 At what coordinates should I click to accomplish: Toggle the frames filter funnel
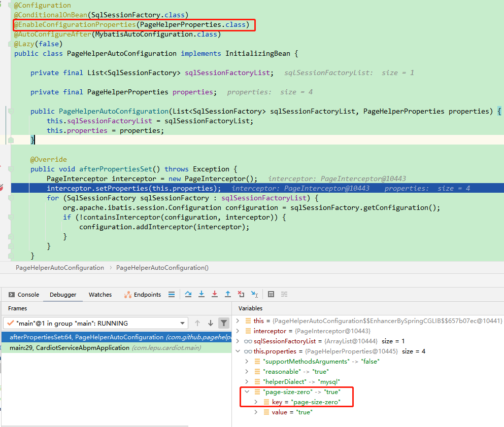click(223, 323)
